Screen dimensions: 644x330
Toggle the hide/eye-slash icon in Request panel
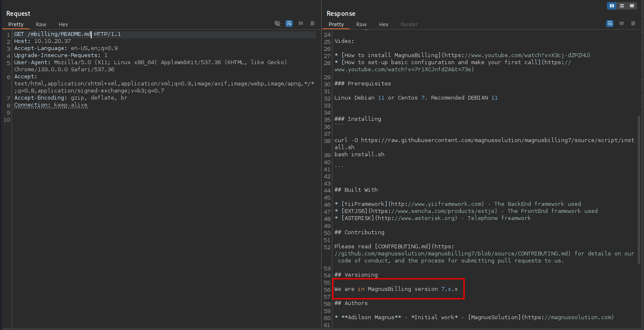point(277,24)
